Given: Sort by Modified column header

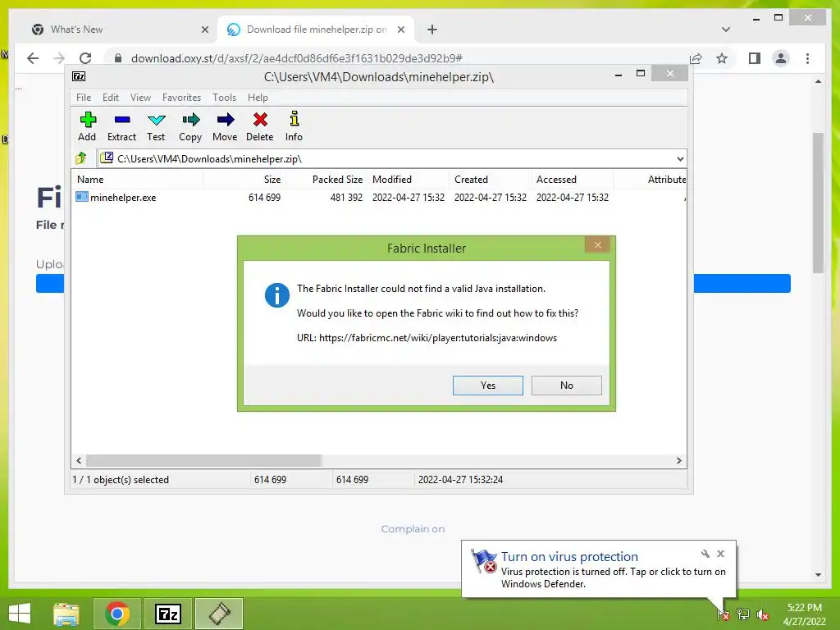Looking at the screenshot, I should click(408, 180).
